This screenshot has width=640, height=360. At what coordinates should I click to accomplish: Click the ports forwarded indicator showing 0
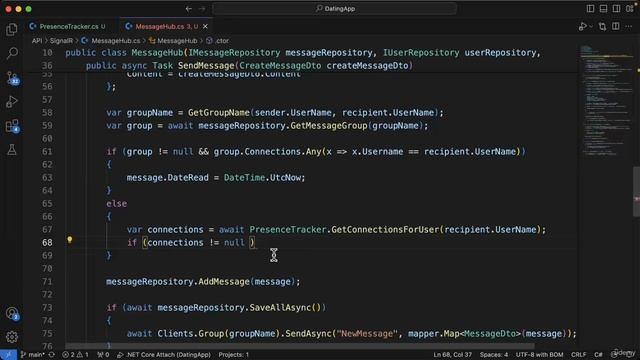pos(103,355)
